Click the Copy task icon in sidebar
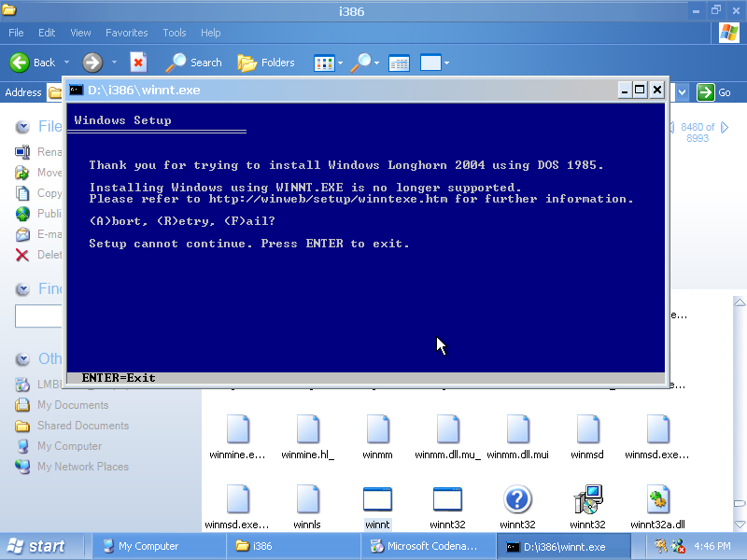Viewport: 747px width, 560px height. pos(22,193)
